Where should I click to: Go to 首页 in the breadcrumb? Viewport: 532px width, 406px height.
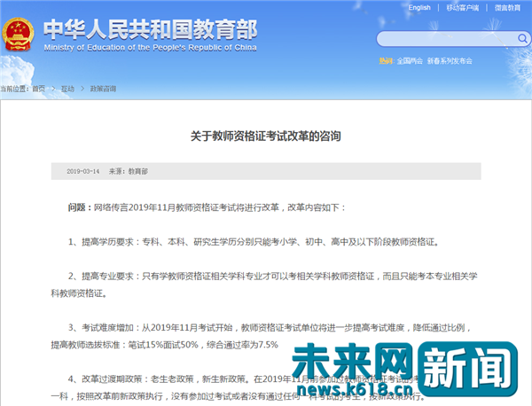(x=39, y=89)
